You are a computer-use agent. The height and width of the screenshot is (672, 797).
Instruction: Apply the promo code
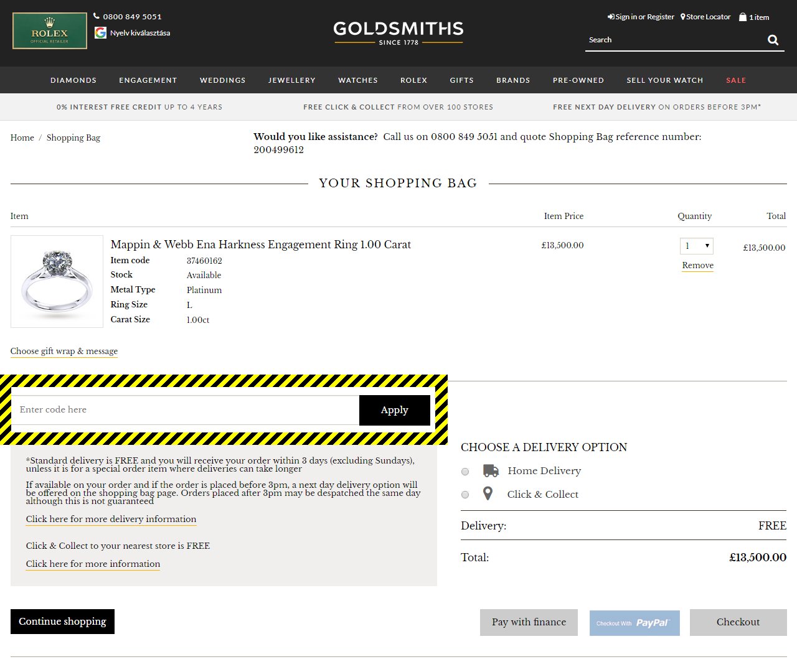click(395, 410)
